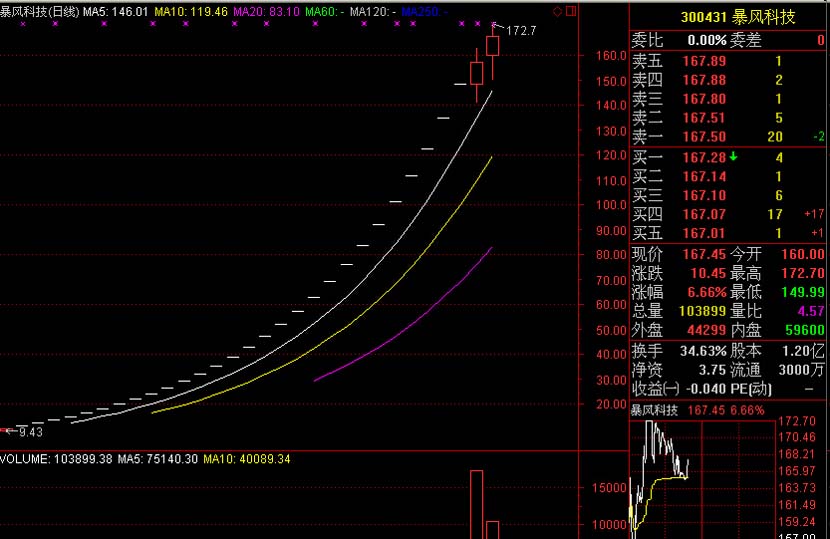Image resolution: width=830 pixels, height=539 pixels.
Task: Click the 卖五 ask price 167.89
Action: [704, 61]
